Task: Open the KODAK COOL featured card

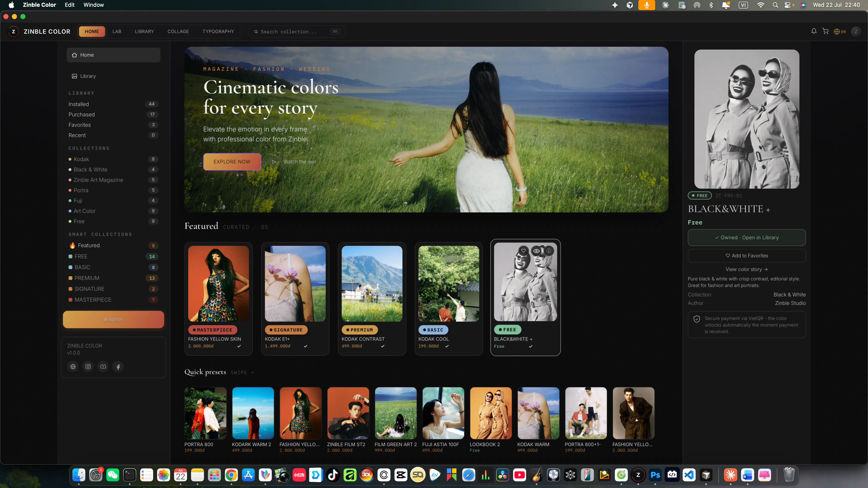Action: [x=449, y=299]
